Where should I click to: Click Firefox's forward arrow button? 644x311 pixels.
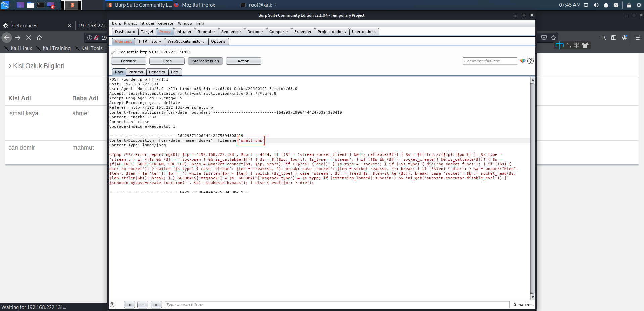[x=18, y=38]
